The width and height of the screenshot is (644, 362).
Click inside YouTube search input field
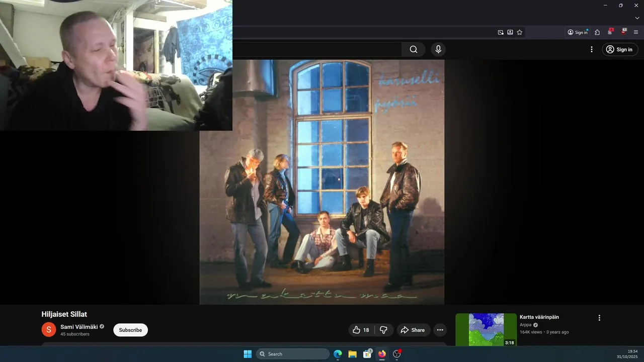point(317,49)
